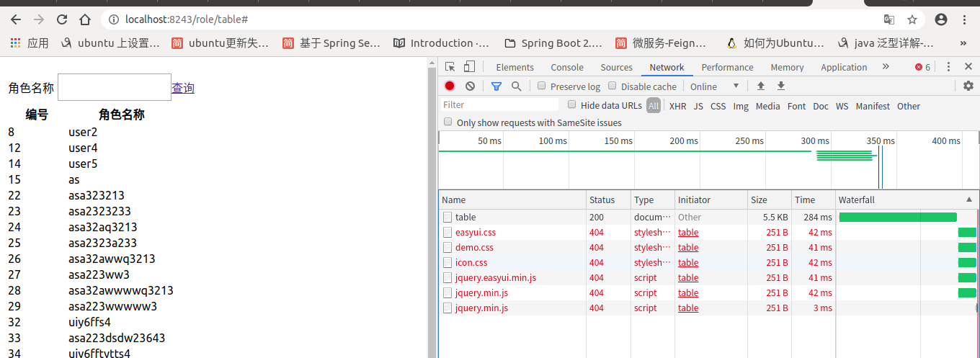Bookmark this page with the star icon
Screen dimensions: 980x358
(x=912, y=19)
